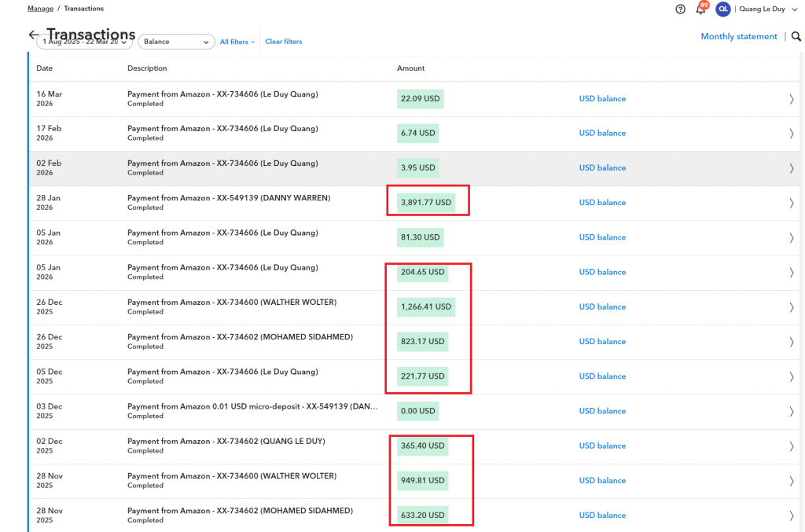This screenshot has height=532, width=805.
Task: Click the Manage breadcrumb link
Action: [40, 9]
